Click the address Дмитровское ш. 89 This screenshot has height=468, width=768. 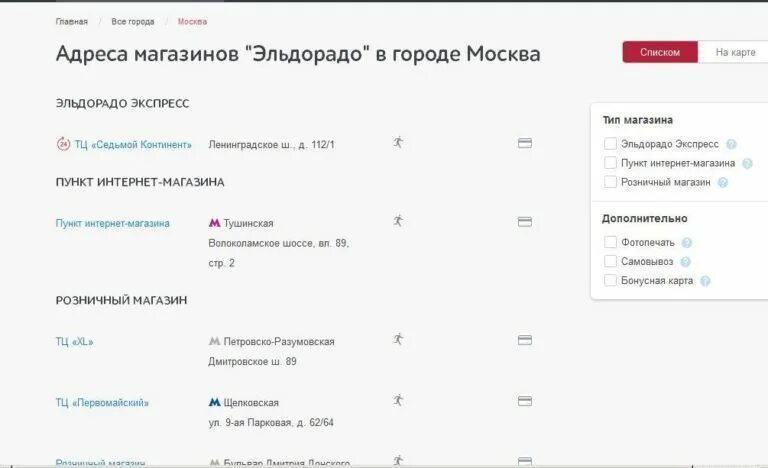click(x=252, y=362)
